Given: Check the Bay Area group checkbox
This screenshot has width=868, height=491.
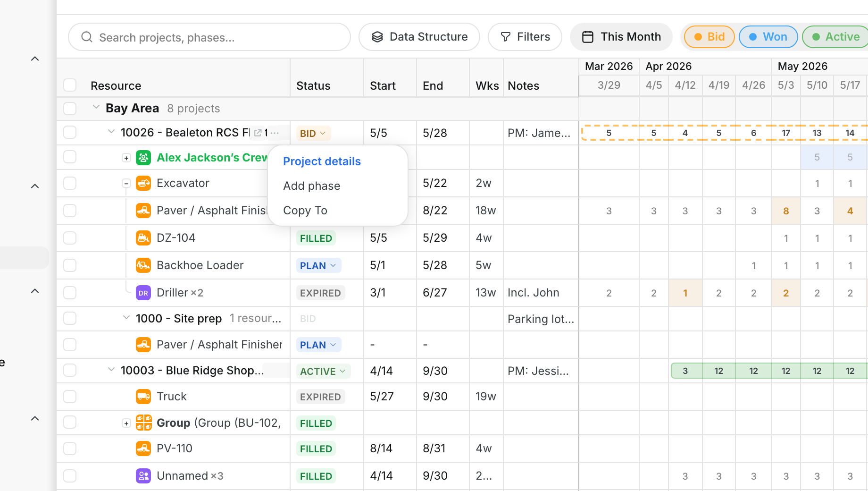Looking at the screenshot, I should (70, 109).
